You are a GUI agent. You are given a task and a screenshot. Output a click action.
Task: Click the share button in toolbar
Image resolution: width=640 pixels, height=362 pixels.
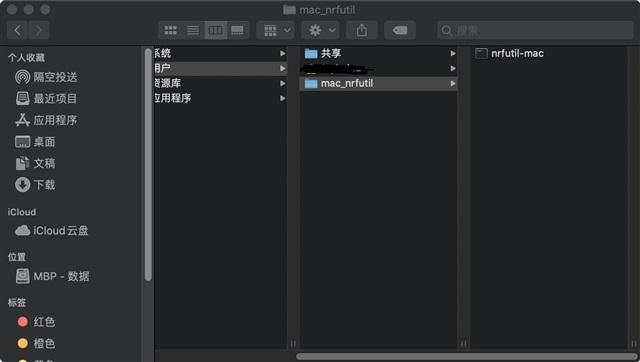pyautogui.click(x=362, y=30)
